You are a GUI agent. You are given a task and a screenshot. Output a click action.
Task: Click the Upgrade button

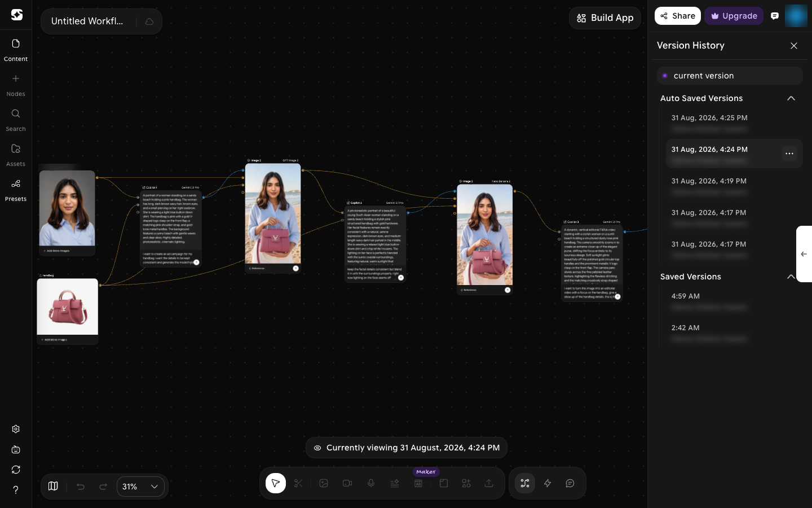point(734,16)
